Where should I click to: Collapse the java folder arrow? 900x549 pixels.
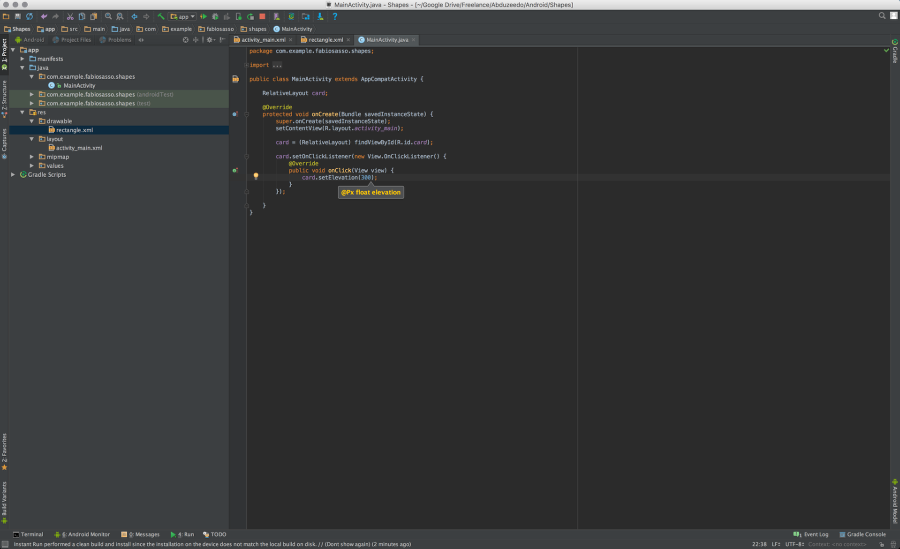(22, 68)
